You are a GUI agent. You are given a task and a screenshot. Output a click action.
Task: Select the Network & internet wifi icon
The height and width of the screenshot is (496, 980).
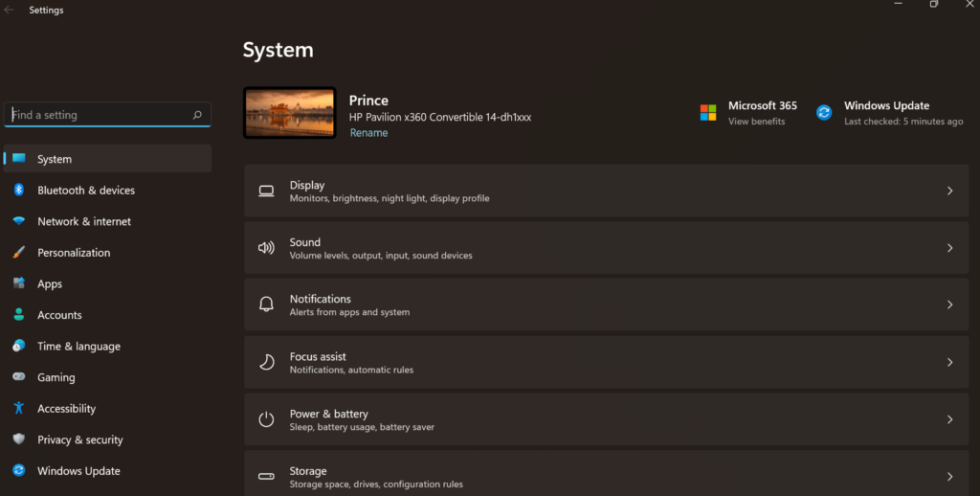coord(19,221)
